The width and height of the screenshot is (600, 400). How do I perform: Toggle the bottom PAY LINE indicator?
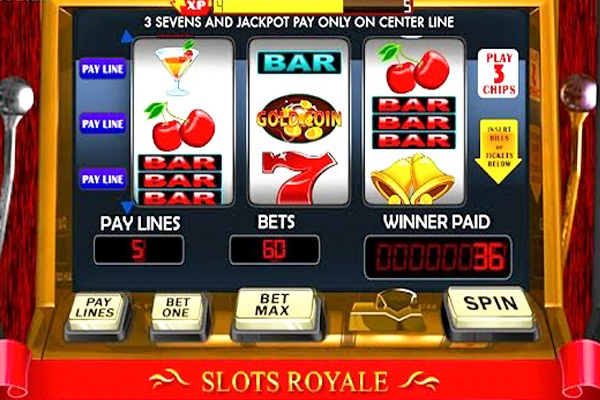(x=103, y=179)
